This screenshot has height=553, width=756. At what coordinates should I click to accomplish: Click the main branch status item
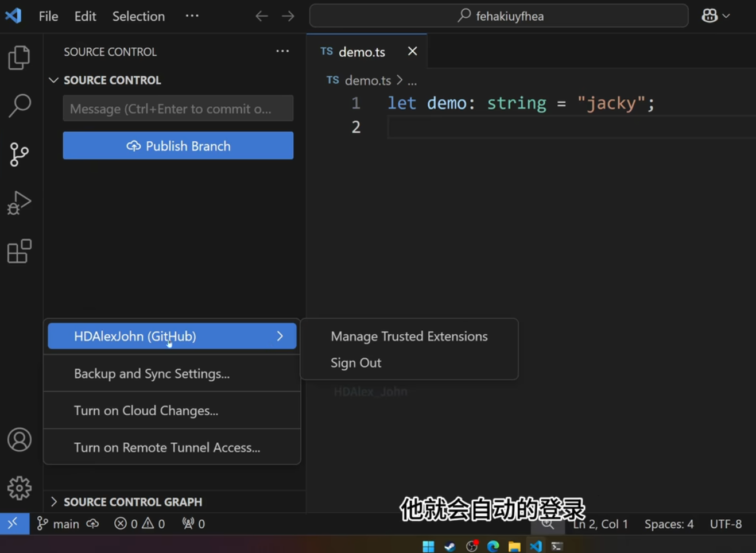point(58,524)
